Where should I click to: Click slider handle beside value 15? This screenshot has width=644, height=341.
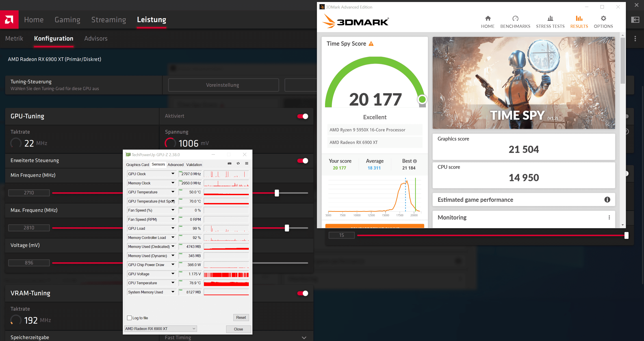pyautogui.click(x=626, y=235)
